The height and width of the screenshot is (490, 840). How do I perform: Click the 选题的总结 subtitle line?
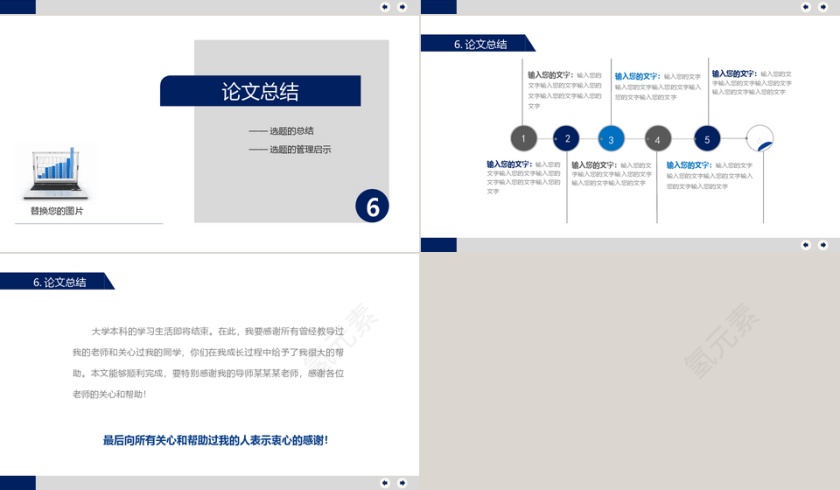281,131
